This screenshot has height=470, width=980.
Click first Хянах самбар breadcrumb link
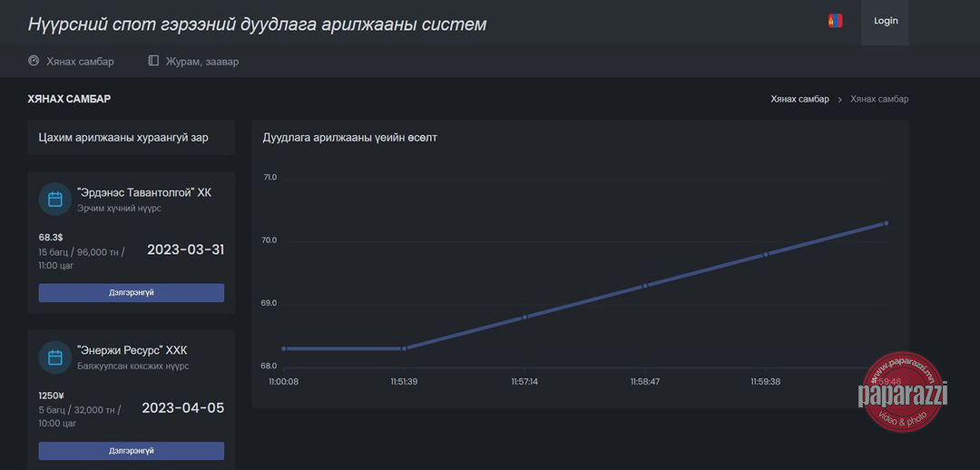[800, 100]
